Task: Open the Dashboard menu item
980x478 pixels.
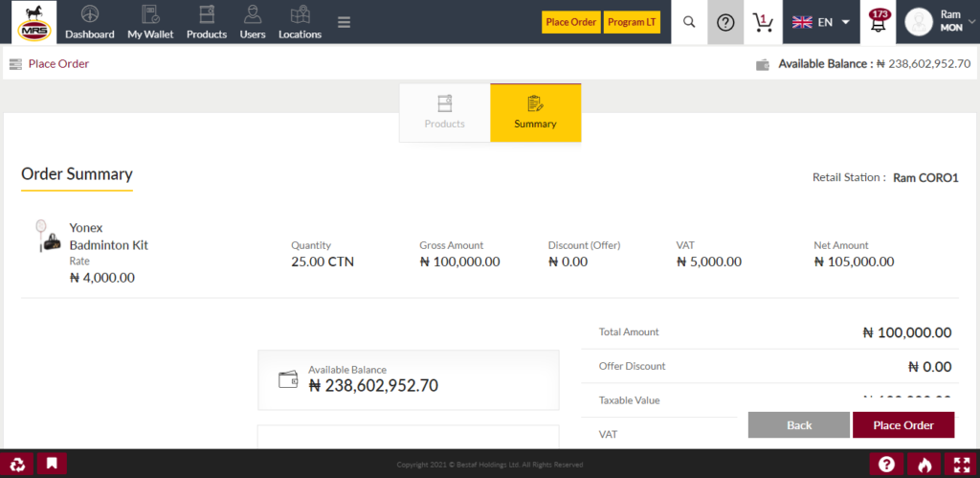Action: (x=89, y=23)
